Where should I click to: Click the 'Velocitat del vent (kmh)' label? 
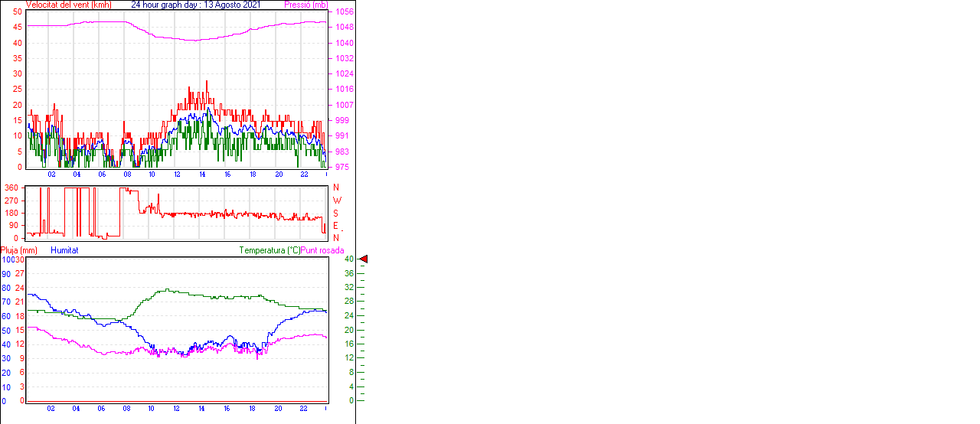[x=68, y=5]
